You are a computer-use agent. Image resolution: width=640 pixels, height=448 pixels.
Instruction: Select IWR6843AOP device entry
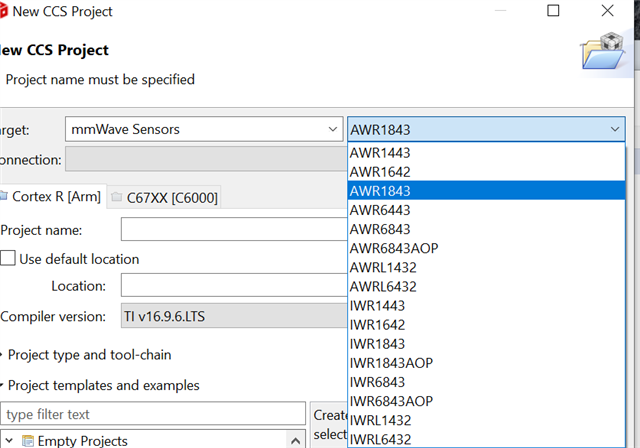(486, 401)
